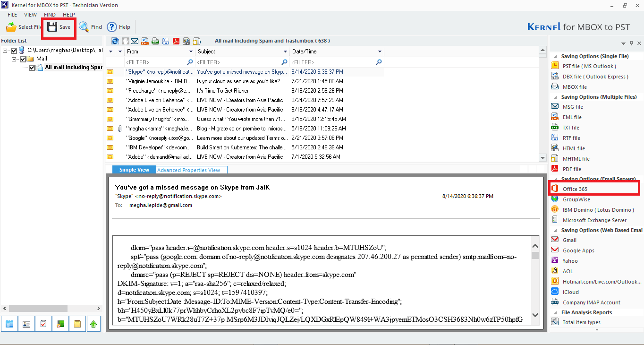644x345 pixels.
Task: Click the EML export icon in list toolbar
Action: (x=145, y=41)
